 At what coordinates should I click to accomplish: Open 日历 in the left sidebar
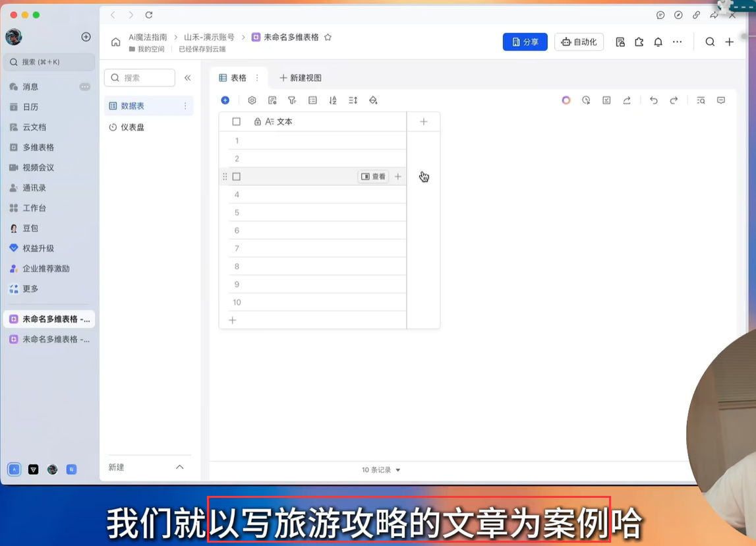coord(49,107)
